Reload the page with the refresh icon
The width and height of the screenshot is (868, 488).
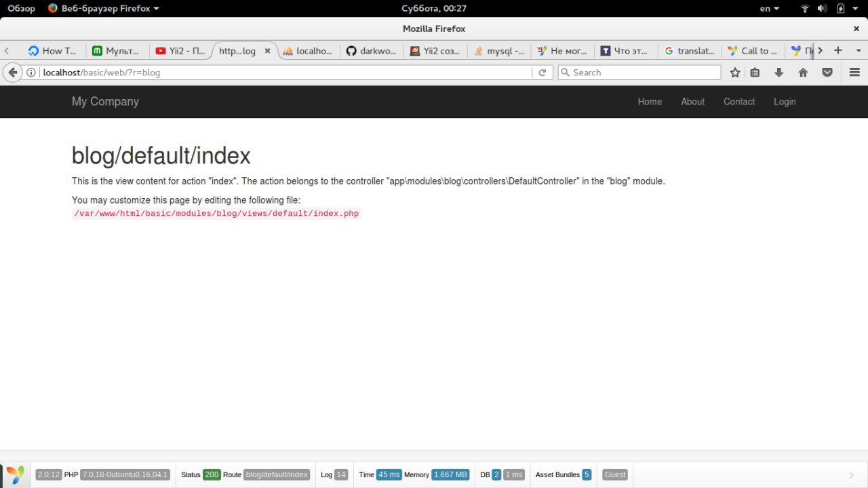(542, 73)
